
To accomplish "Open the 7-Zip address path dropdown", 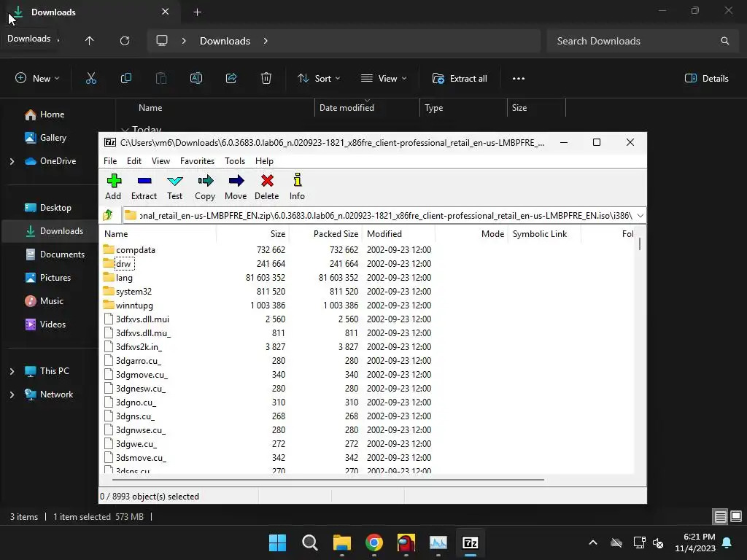I will (640, 216).
